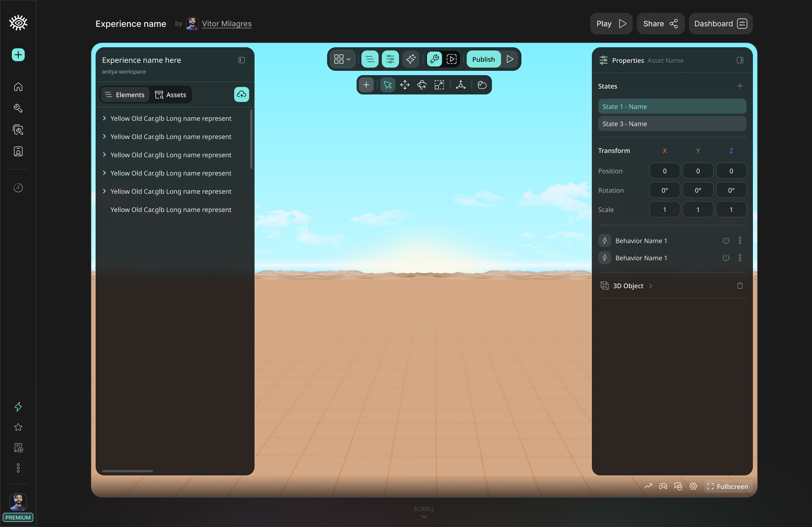Click the Publish button
Viewport: 812px width, 527px height.
[x=483, y=59]
